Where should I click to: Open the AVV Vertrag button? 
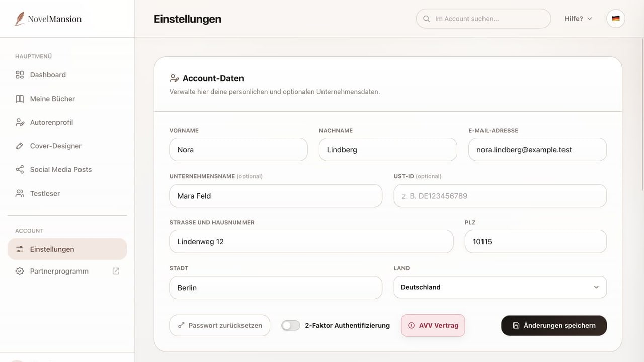[433, 325]
